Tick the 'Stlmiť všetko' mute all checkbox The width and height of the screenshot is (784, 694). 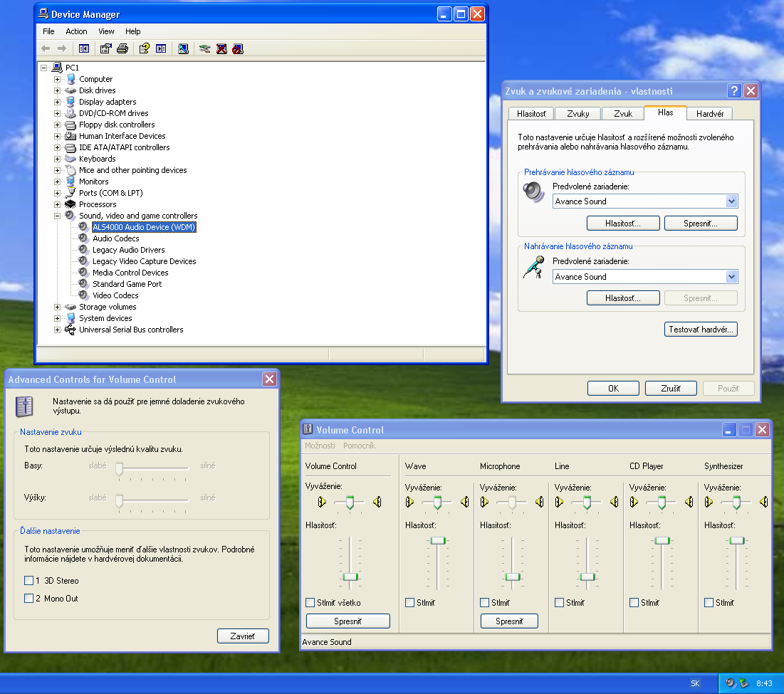310,603
